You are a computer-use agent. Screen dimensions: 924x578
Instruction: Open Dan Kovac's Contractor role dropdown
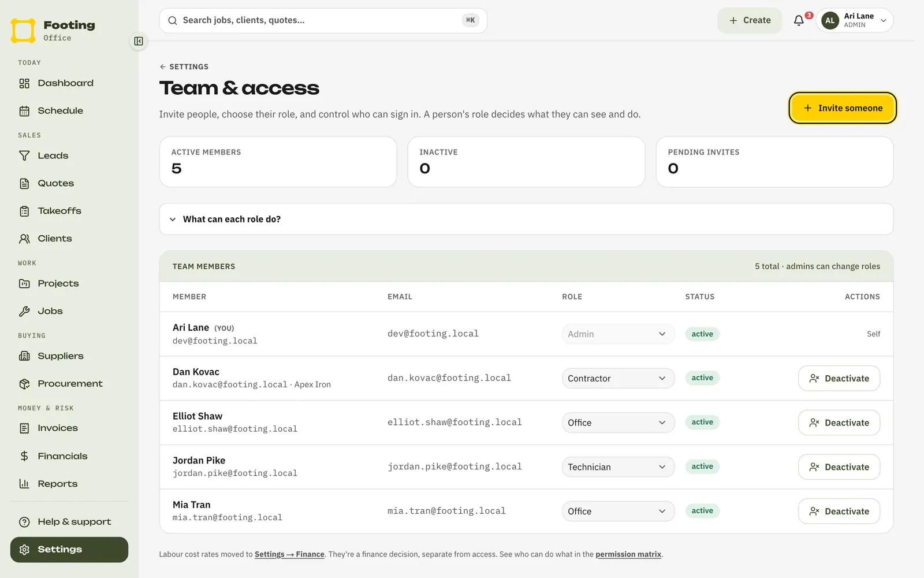[x=618, y=379]
